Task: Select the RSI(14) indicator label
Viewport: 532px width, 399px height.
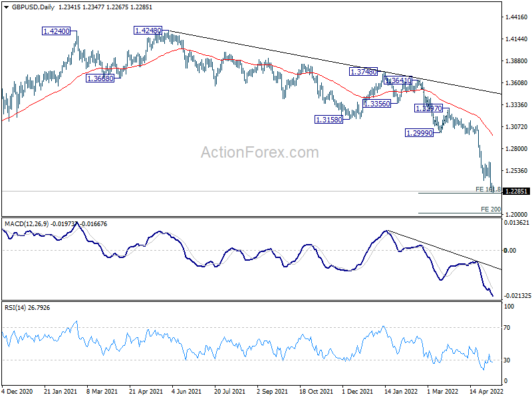Action: (x=17, y=307)
